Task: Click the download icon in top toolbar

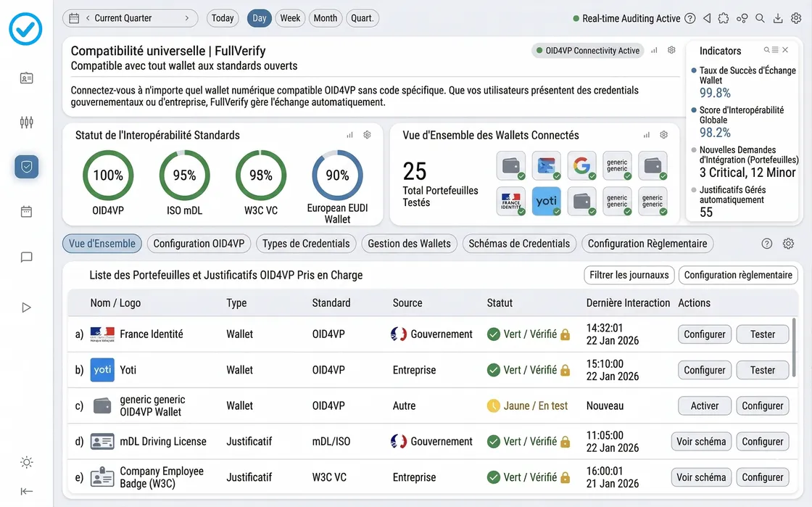Action: (x=778, y=19)
